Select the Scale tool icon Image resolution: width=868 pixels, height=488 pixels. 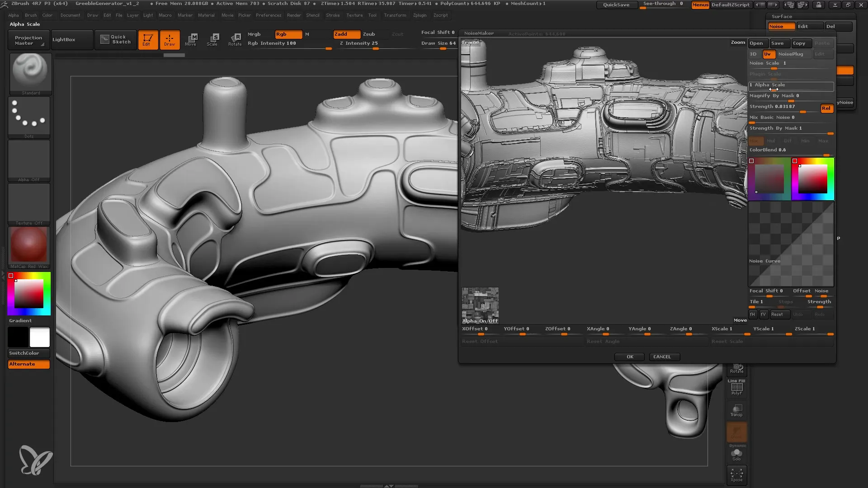[213, 39]
